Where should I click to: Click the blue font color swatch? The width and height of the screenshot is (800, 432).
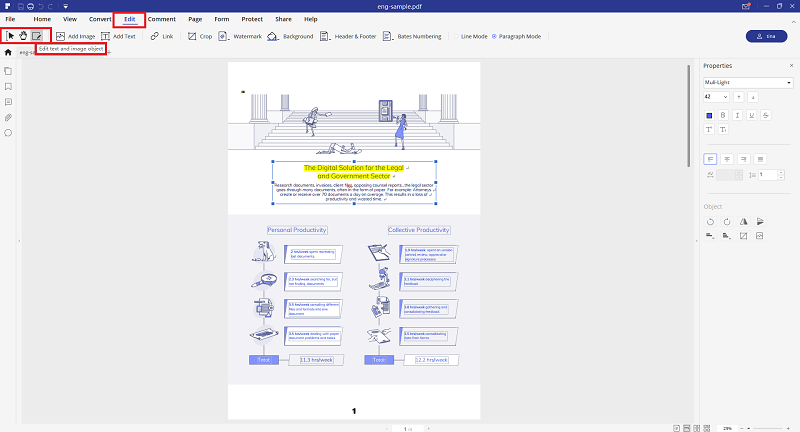coord(709,114)
